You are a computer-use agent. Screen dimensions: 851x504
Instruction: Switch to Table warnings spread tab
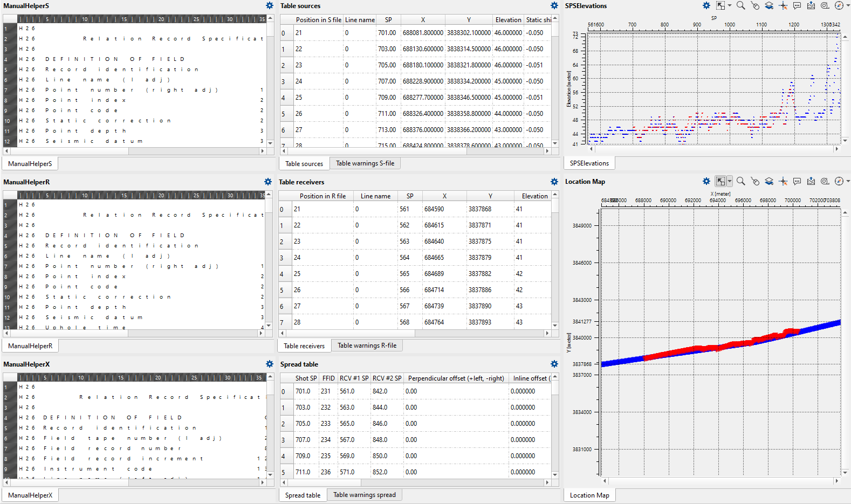tap(365, 495)
